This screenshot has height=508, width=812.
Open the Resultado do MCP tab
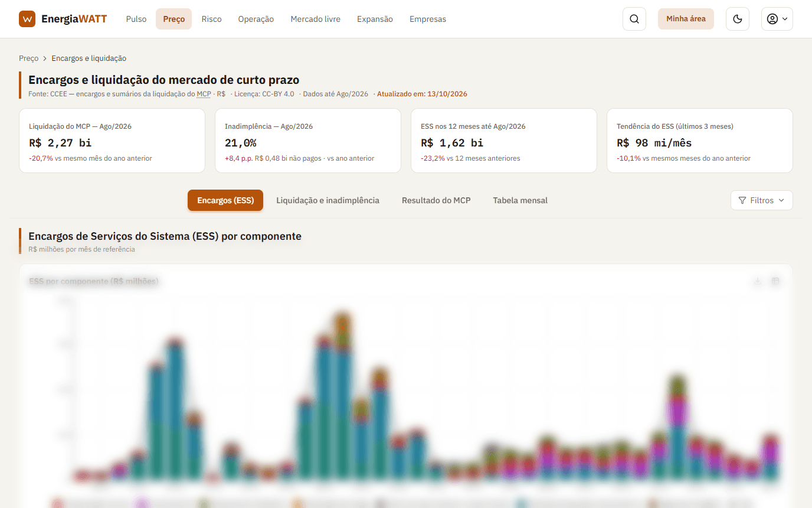(x=436, y=200)
